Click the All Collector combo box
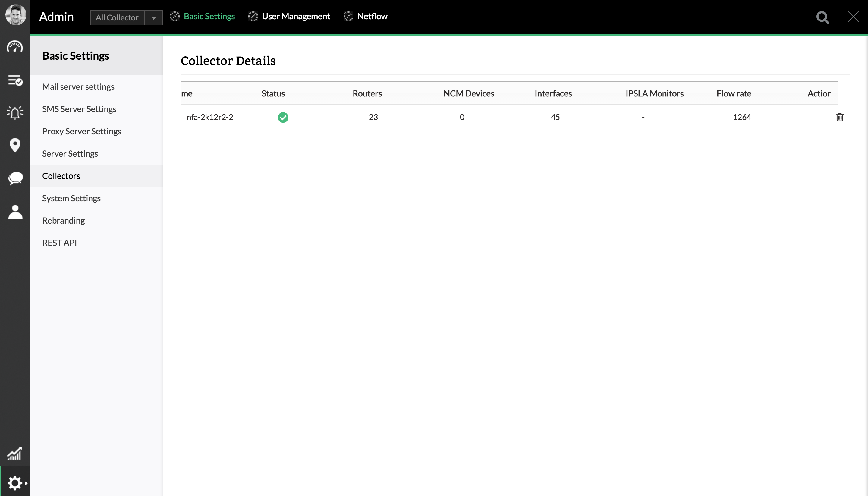868x496 pixels. click(x=117, y=18)
